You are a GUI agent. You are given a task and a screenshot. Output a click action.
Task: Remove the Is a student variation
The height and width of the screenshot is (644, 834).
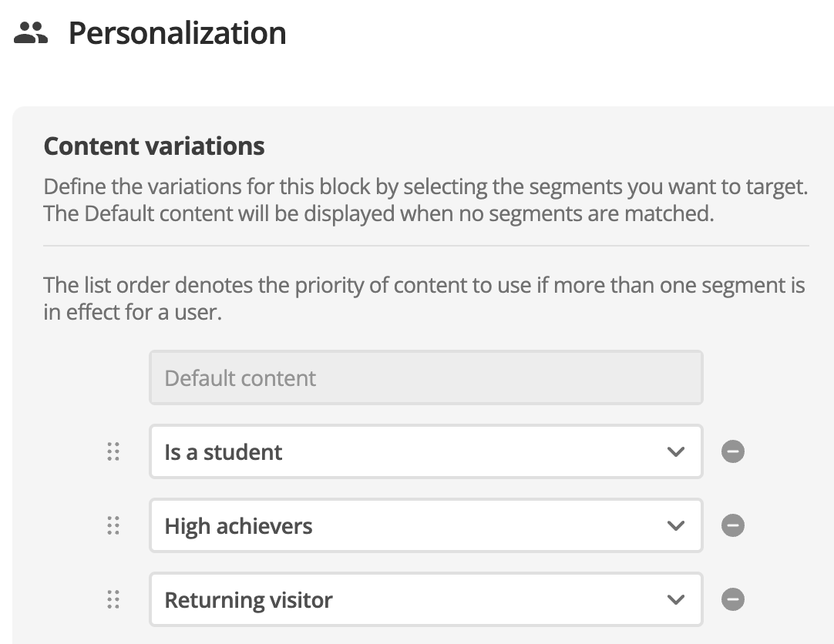tap(732, 451)
